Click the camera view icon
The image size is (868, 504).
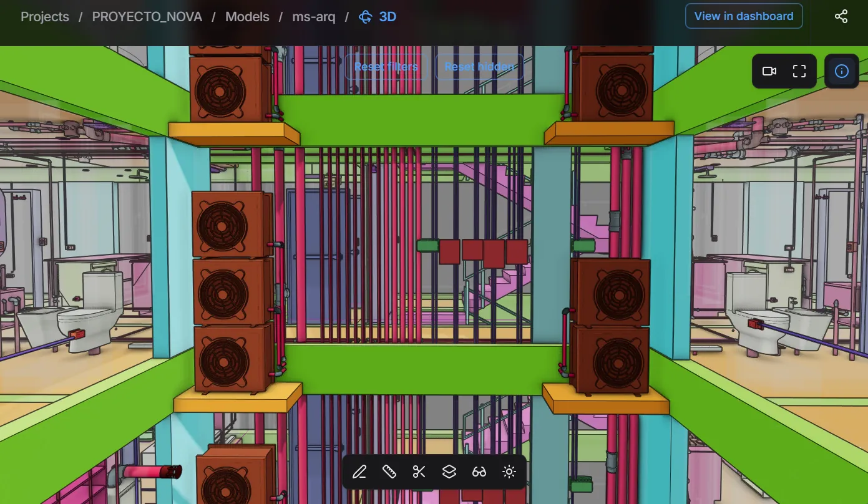click(x=769, y=71)
